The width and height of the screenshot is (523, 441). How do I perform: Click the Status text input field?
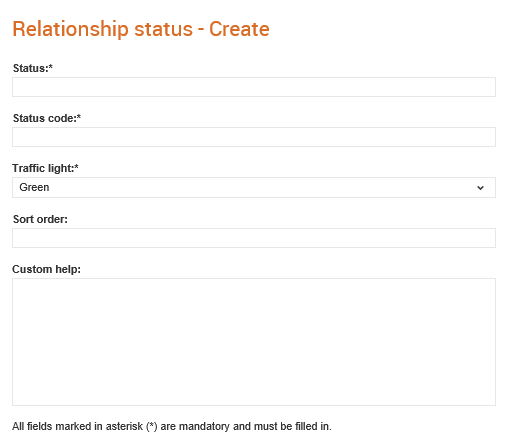point(254,87)
